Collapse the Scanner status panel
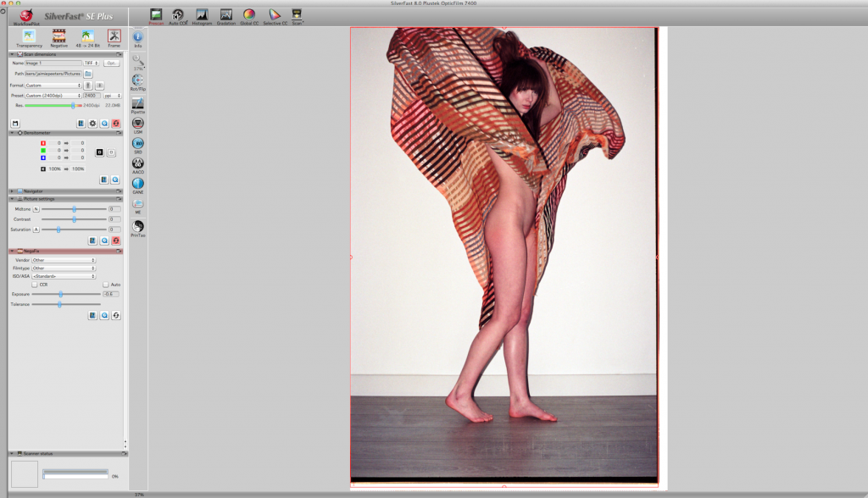The width and height of the screenshot is (868, 498). point(12,454)
